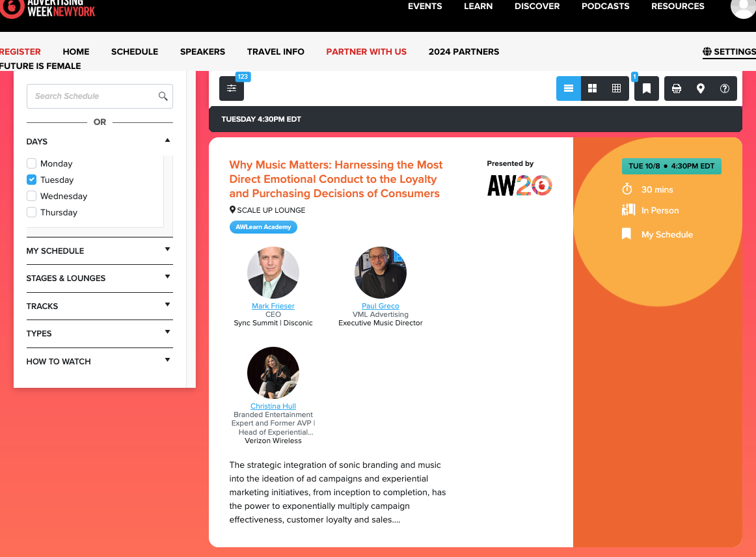
Task: Expand the My Schedule filter section
Action: point(100,251)
